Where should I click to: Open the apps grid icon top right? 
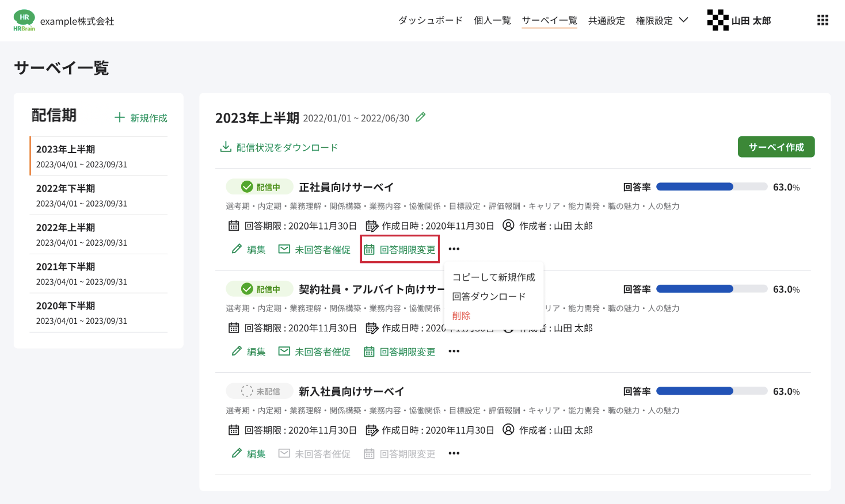[823, 20]
